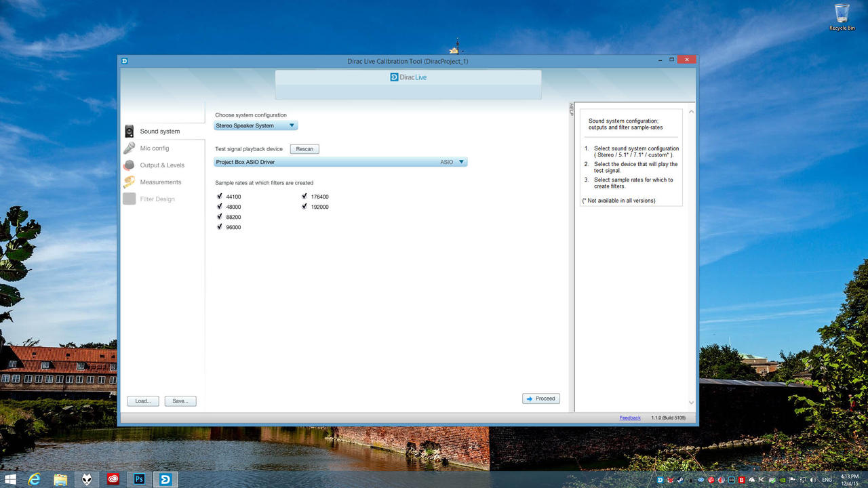This screenshot has width=868, height=488.
Task: Open Adobe Creative Cloud from taskbar
Action: tap(113, 479)
